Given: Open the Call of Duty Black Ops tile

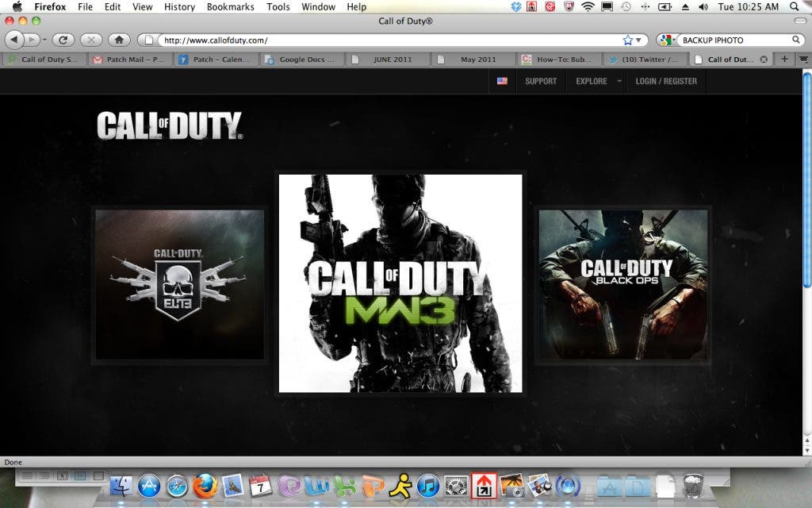Looking at the screenshot, I should (623, 285).
